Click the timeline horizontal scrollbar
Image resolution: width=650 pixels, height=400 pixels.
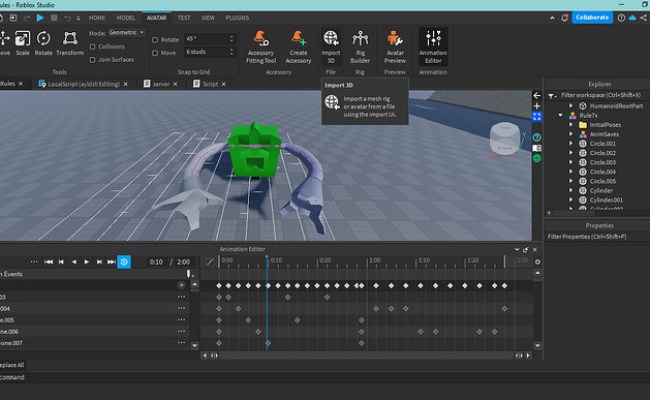tap(366, 355)
